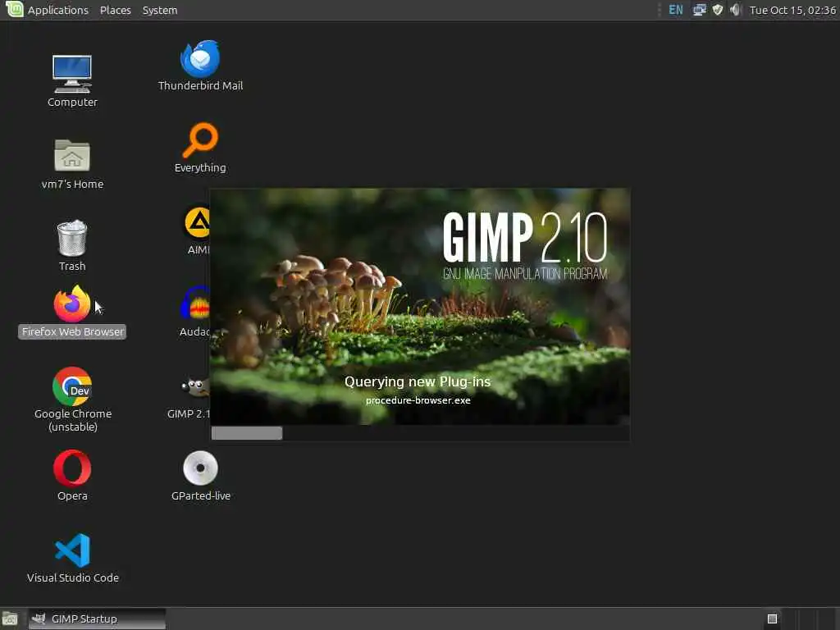Open the GParted-live disc icon
840x630 pixels.
(x=200, y=468)
